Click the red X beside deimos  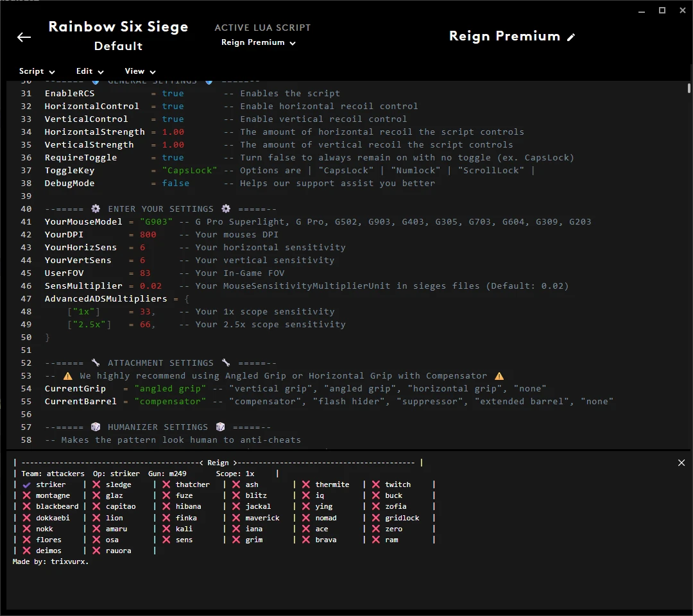[26, 551]
